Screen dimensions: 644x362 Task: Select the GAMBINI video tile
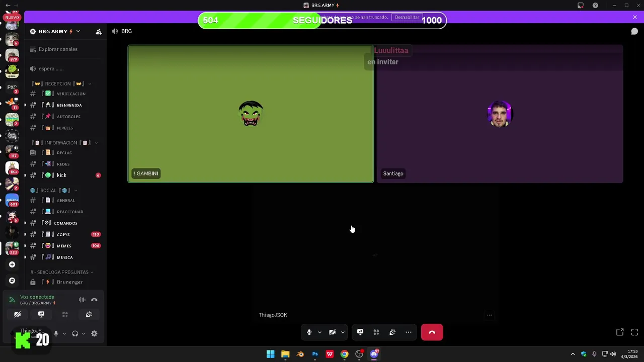(x=251, y=114)
